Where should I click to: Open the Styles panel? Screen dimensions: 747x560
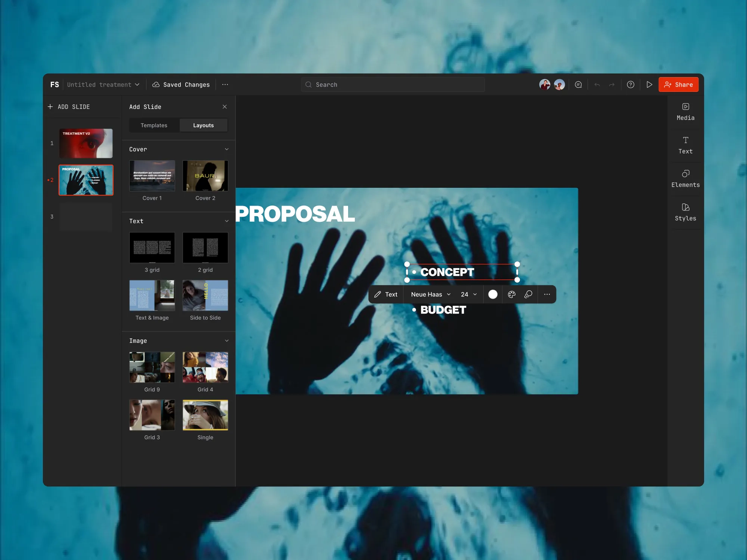(x=685, y=212)
